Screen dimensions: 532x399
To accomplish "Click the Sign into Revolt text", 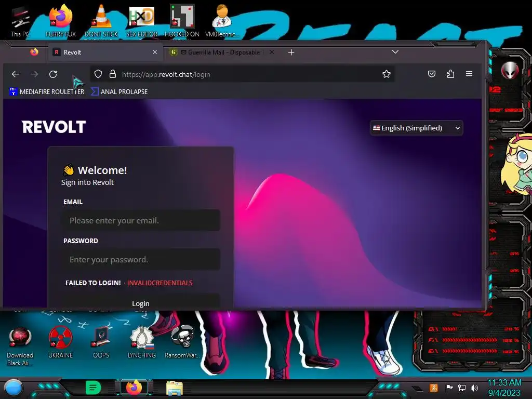I will click(87, 182).
